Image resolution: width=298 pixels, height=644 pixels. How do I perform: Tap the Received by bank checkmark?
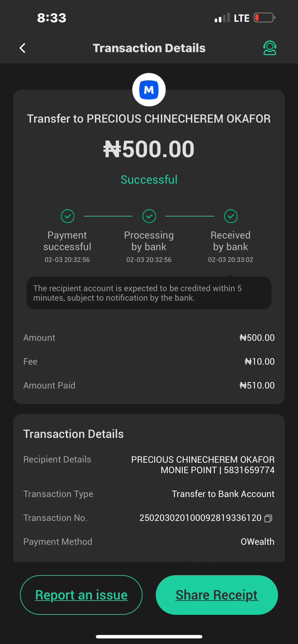(231, 216)
